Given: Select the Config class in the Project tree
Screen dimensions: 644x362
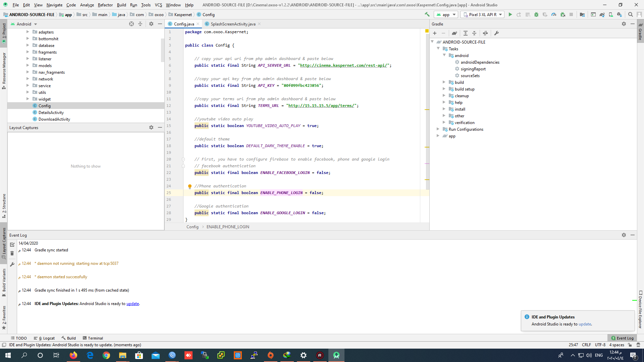Looking at the screenshot, I should coord(44,106).
